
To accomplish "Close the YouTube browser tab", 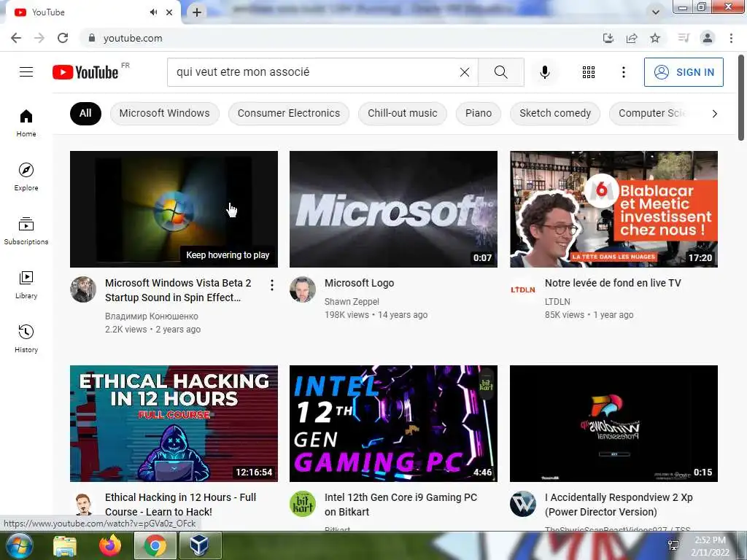I will [169, 12].
